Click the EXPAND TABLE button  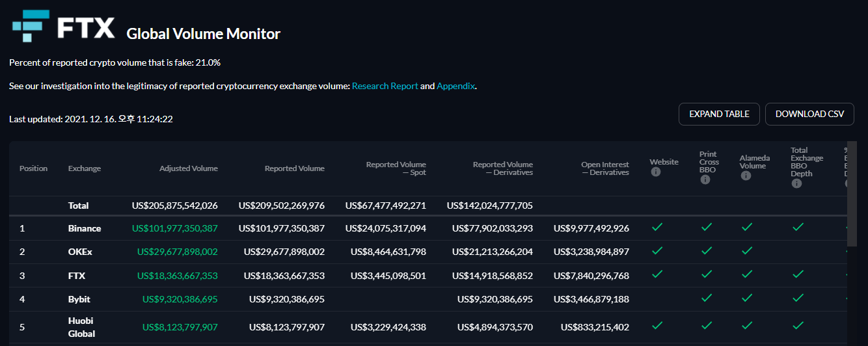click(719, 114)
